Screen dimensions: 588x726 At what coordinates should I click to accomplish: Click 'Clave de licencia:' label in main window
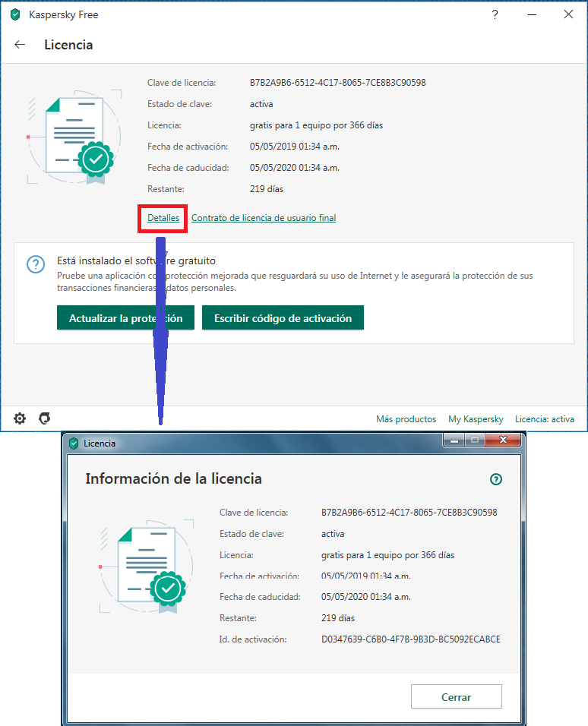click(182, 83)
